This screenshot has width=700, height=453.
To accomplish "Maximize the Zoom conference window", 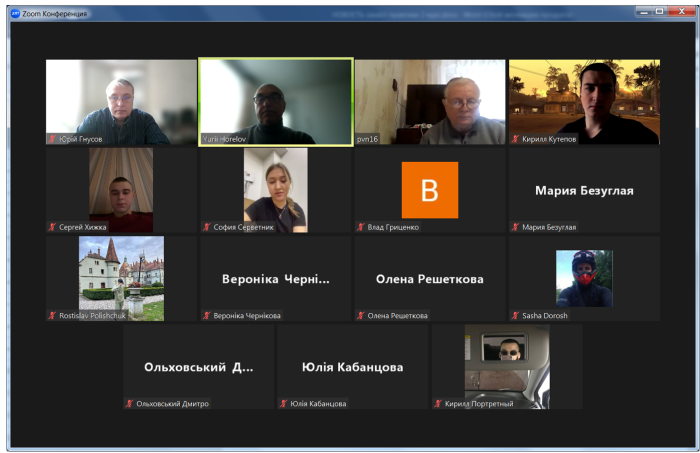I will pos(659,12).
